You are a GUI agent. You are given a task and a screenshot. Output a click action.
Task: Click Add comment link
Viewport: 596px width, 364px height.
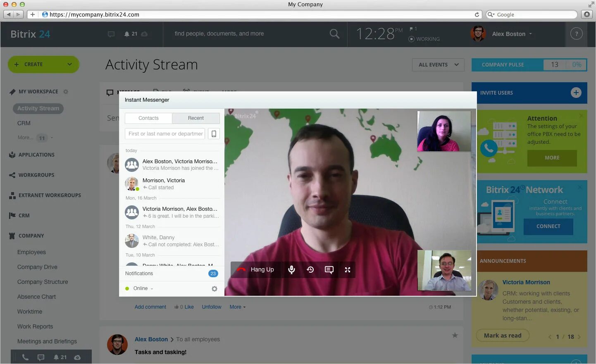coord(150,307)
